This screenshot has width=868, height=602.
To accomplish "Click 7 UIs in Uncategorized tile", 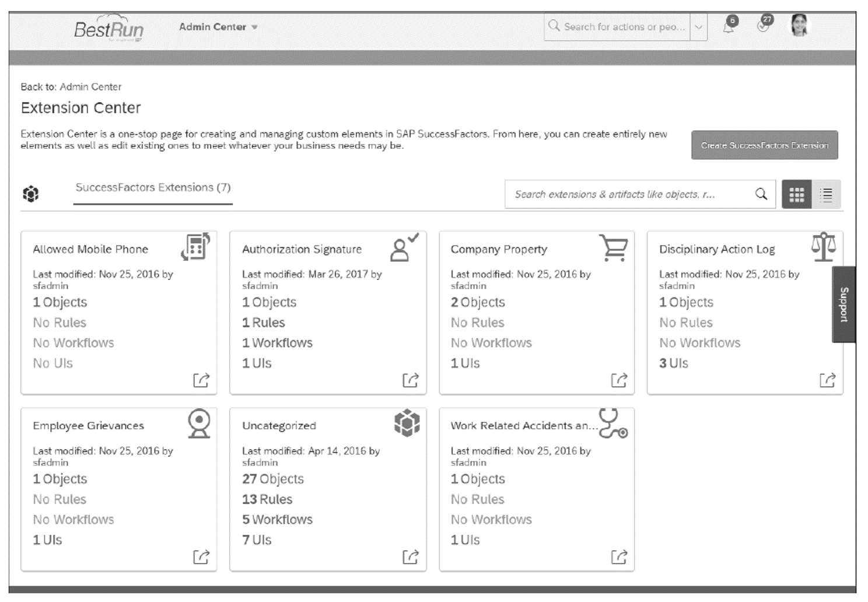I will pos(257,540).
